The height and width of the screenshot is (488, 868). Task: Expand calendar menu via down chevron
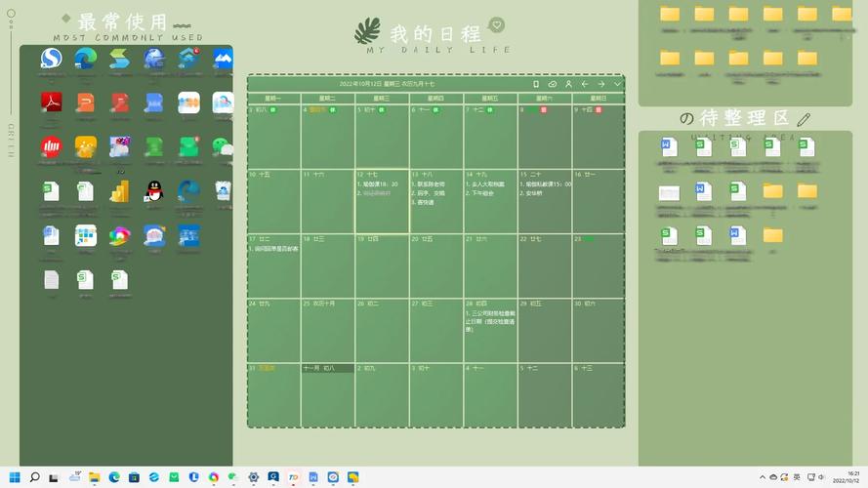618,84
